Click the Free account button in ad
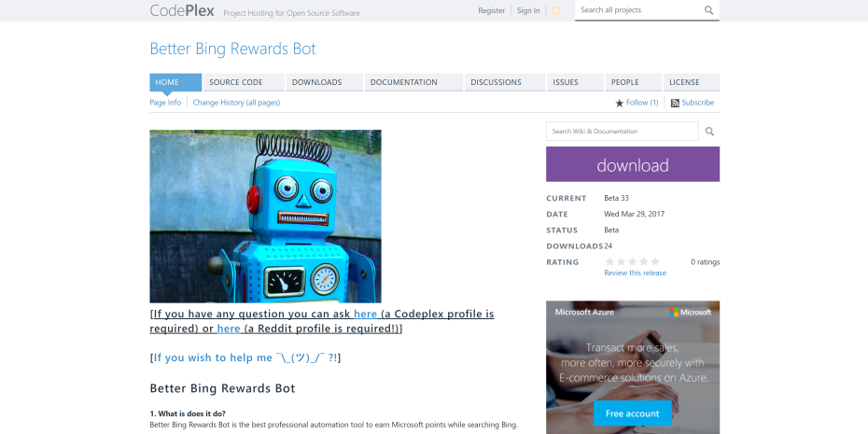The height and width of the screenshot is (434, 868). point(632,413)
